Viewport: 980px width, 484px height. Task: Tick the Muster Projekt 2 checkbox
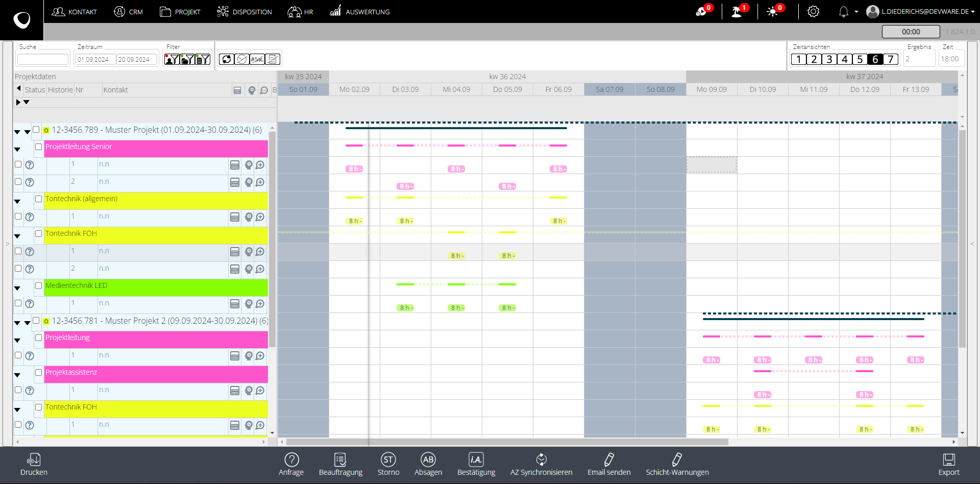coord(36,321)
